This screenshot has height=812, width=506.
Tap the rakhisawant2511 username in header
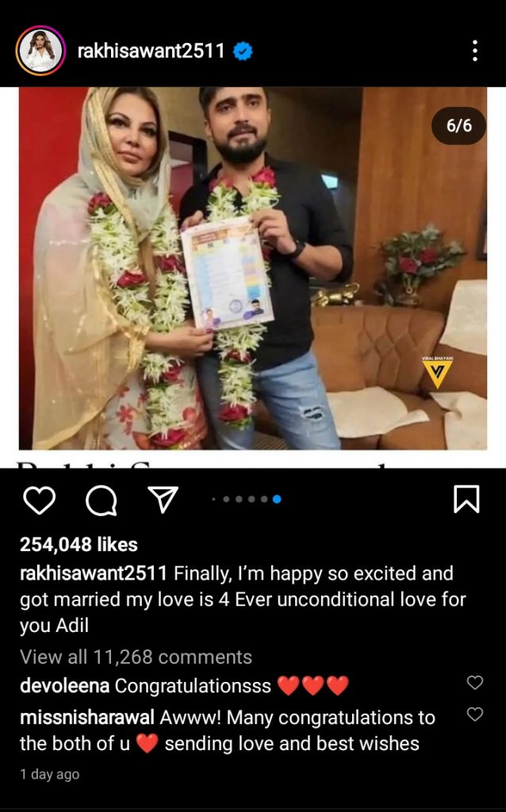point(151,51)
